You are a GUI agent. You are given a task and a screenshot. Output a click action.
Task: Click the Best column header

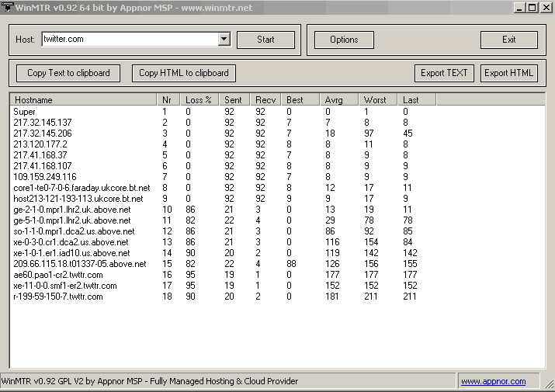(300, 100)
